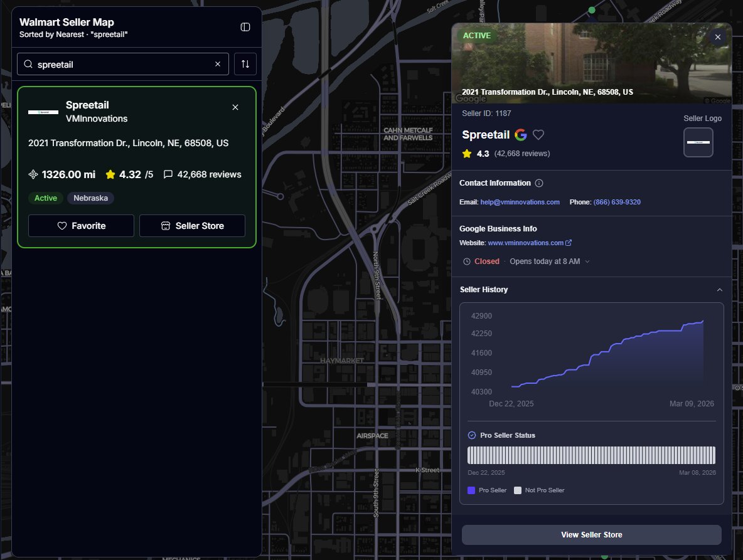Image resolution: width=743 pixels, height=560 pixels.
Task: Close the Spreetail result card
Action: [x=235, y=107]
